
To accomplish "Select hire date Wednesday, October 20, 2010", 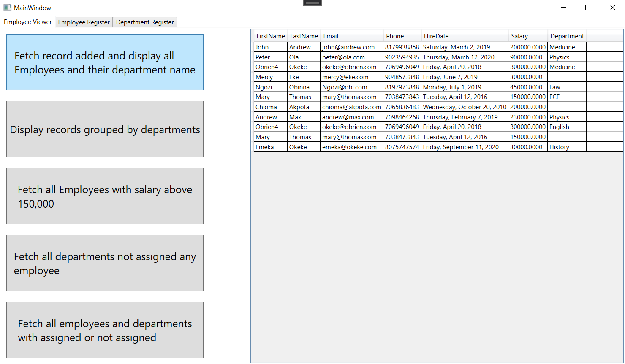I will click(x=465, y=107).
